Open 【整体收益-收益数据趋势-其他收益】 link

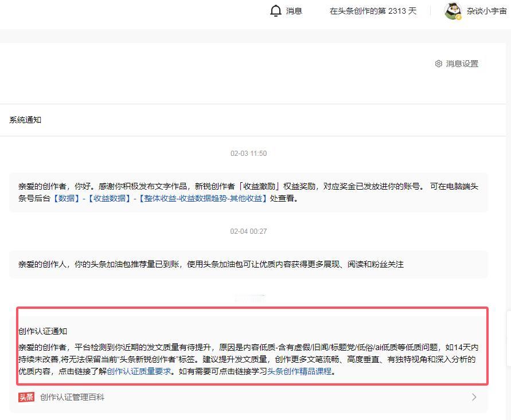202,198
